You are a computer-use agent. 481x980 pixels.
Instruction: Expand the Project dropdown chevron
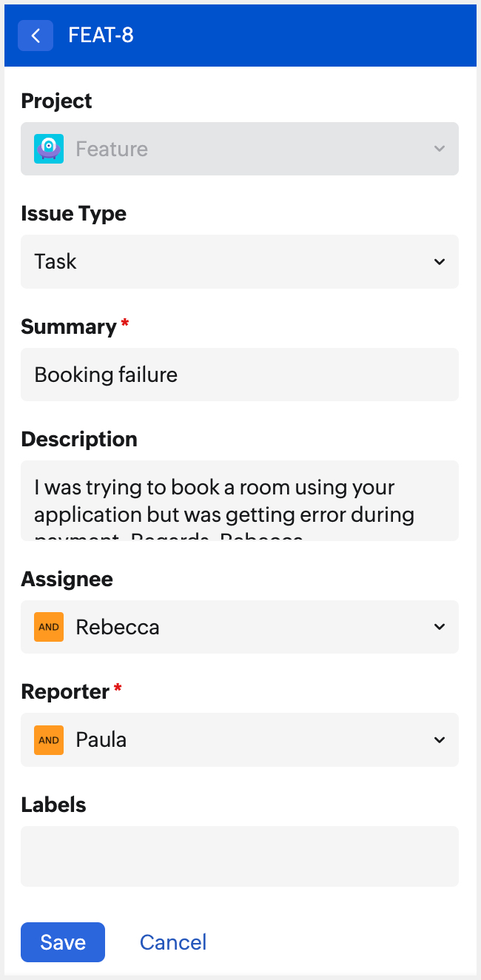click(x=440, y=149)
